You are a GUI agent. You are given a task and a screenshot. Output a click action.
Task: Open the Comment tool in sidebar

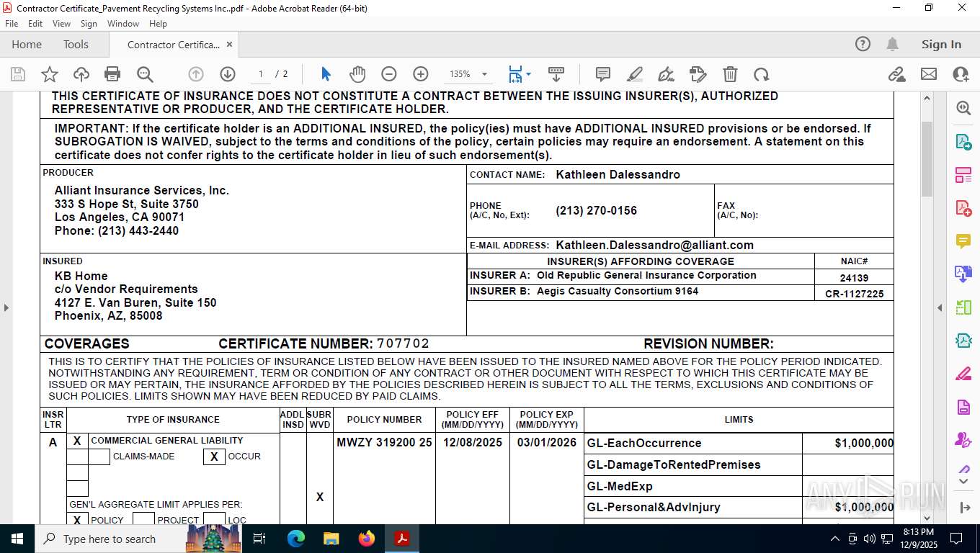point(963,241)
